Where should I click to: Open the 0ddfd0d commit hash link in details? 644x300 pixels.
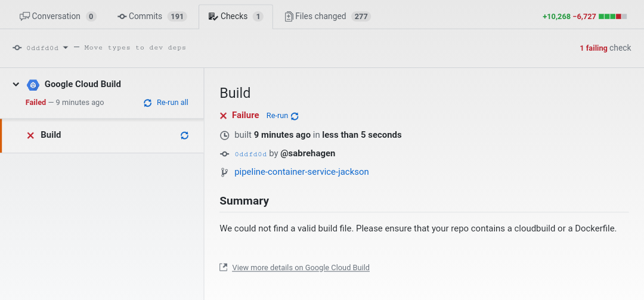(x=250, y=154)
